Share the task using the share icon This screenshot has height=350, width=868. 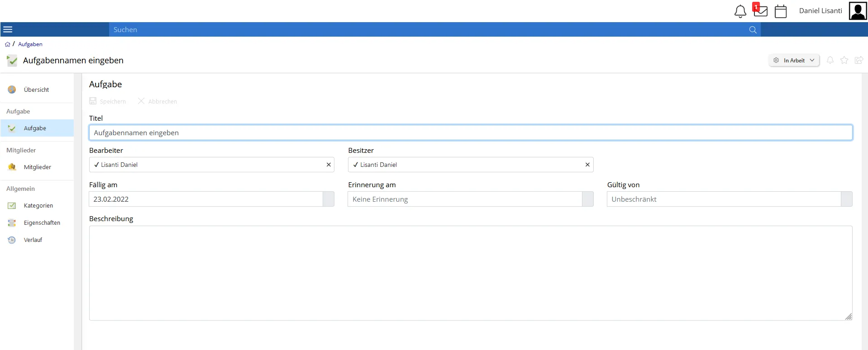859,60
